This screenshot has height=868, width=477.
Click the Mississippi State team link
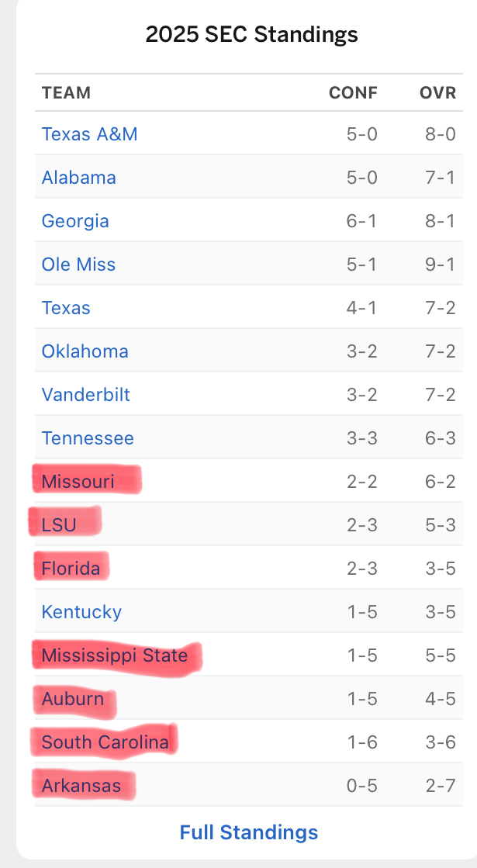click(x=114, y=655)
